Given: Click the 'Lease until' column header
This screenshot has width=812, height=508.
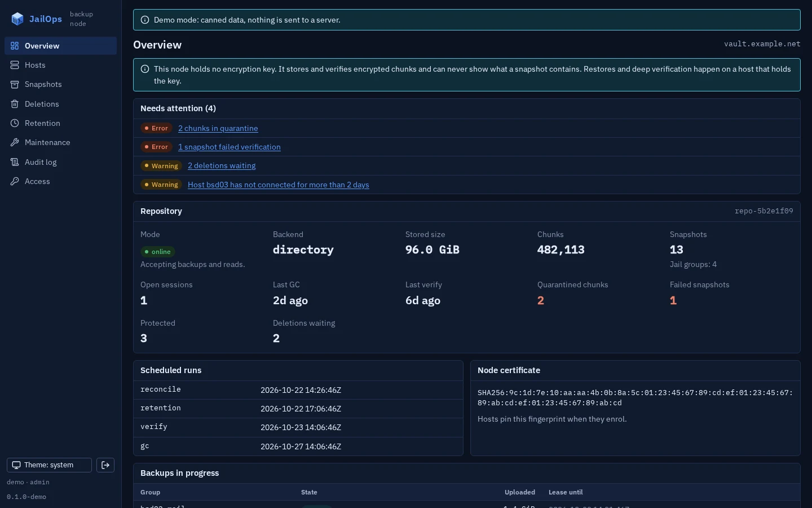Looking at the screenshot, I should coord(566,492).
